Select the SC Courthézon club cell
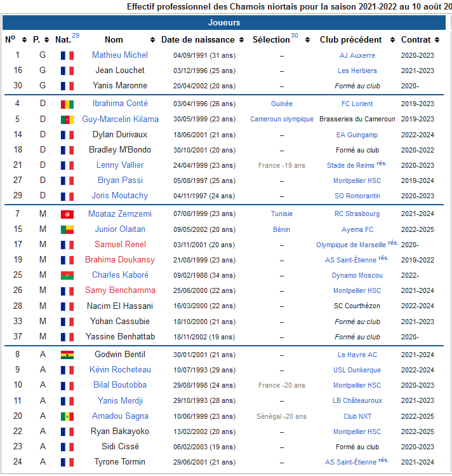 coord(357,306)
